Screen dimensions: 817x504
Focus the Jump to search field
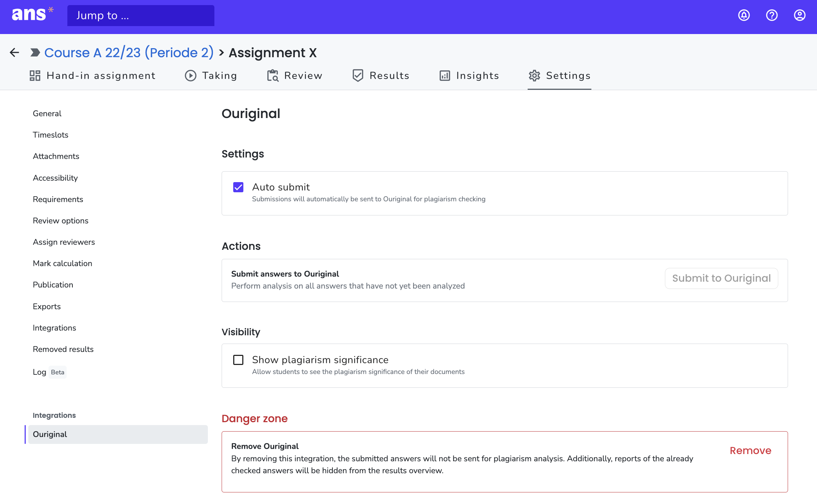(141, 16)
